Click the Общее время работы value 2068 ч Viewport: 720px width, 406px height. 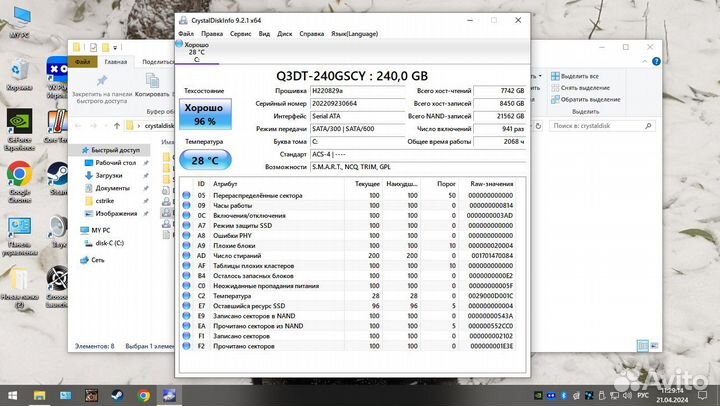[x=500, y=141]
